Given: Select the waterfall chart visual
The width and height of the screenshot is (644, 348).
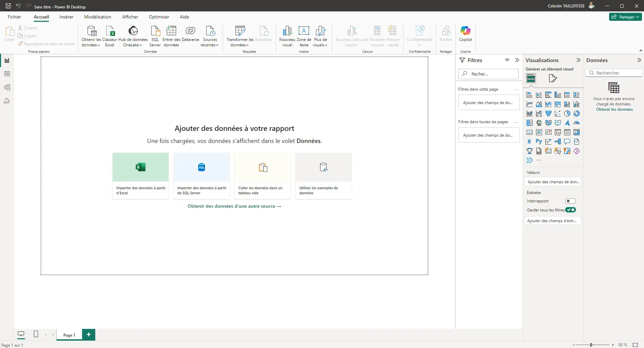Looking at the screenshot, I should tap(539, 114).
